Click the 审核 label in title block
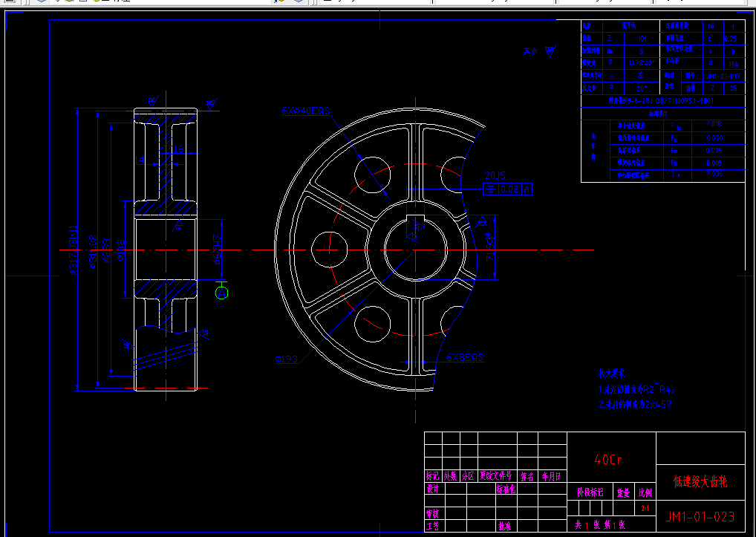Viewport: 756px width, 537px height. (x=432, y=513)
